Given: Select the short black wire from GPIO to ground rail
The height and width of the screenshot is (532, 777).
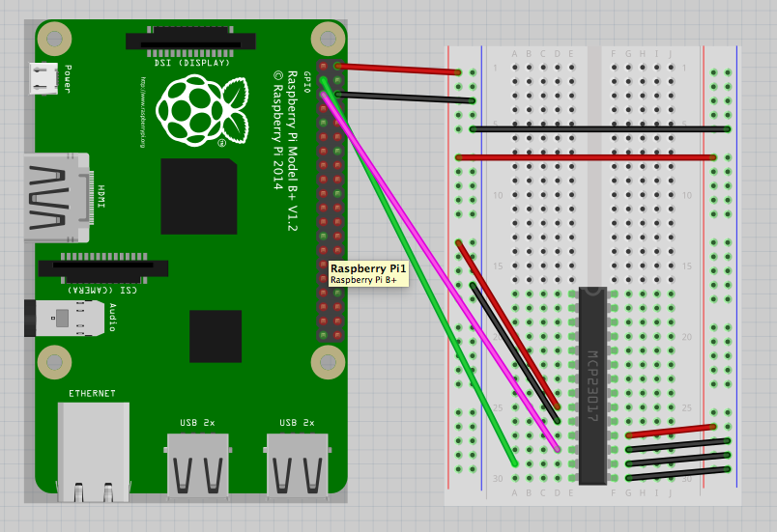Looking at the screenshot, I should 405,97.
